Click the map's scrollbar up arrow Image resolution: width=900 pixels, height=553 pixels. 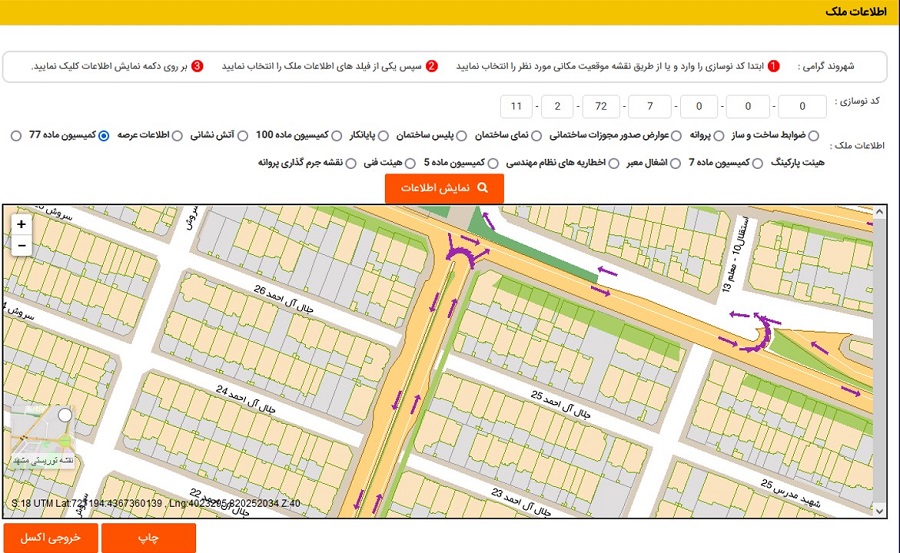(879, 212)
